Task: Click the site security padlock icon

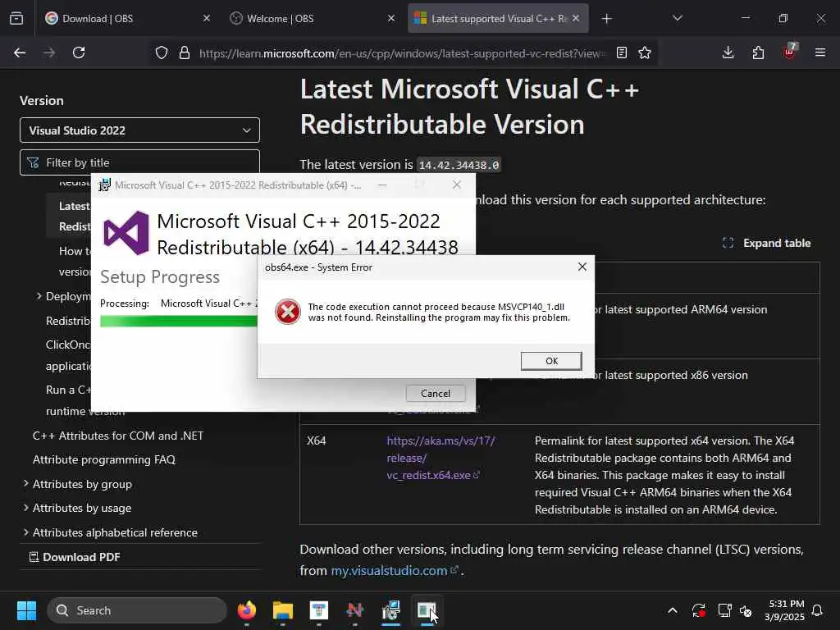Action: click(x=185, y=52)
